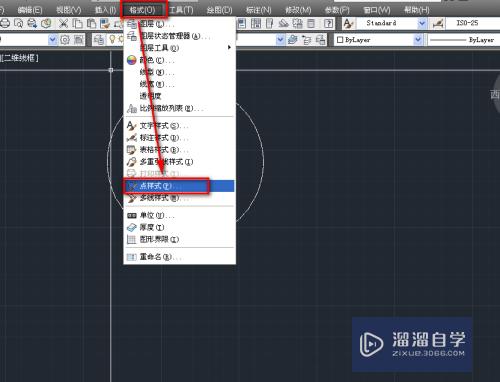The width and height of the screenshot is (500, 382).
Task: Open the 绘图(D) Draw menu
Action: click(219, 10)
